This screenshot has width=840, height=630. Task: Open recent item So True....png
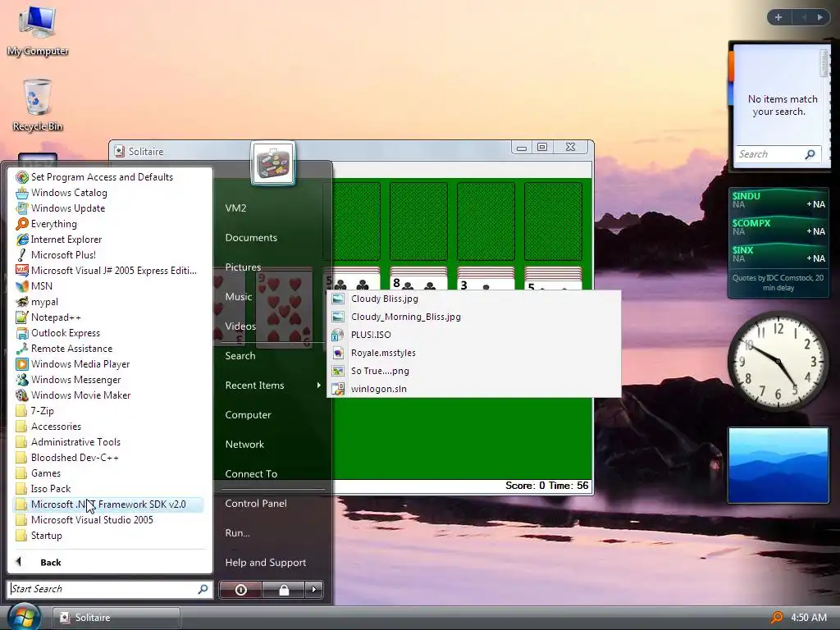(x=474, y=371)
